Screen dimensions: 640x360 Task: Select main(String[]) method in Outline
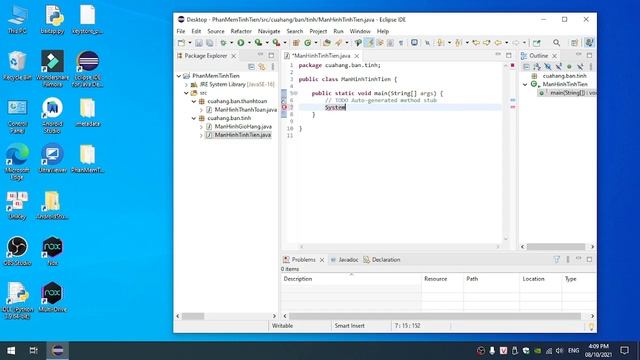coord(568,93)
